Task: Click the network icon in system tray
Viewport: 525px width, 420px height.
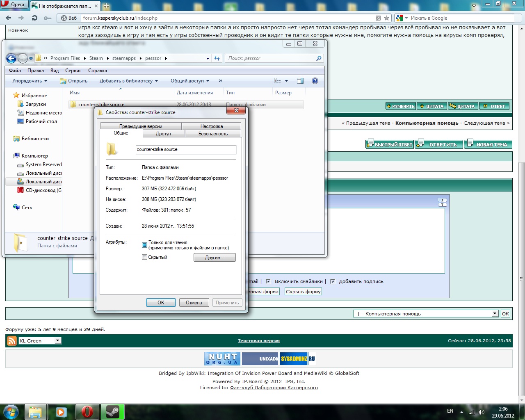Action: [472, 412]
